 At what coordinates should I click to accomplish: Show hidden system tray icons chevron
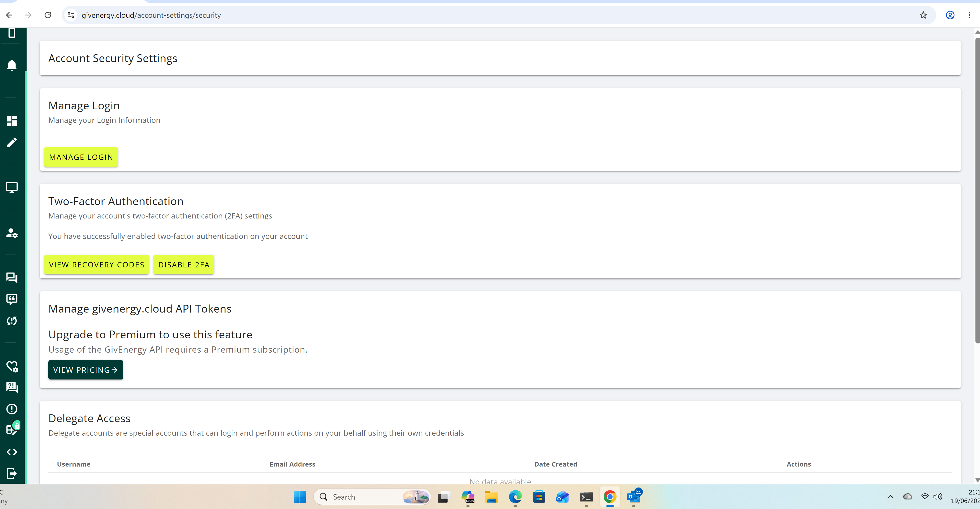click(890, 496)
